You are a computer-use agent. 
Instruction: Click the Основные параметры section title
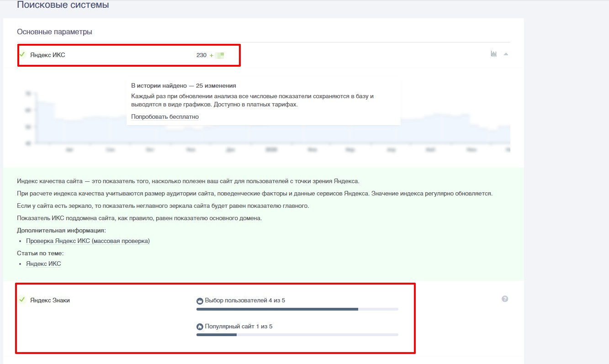pyautogui.click(x=54, y=32)
